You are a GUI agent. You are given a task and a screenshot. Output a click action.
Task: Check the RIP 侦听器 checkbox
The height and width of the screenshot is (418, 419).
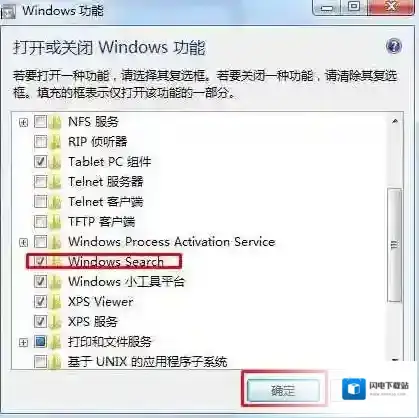40,142
